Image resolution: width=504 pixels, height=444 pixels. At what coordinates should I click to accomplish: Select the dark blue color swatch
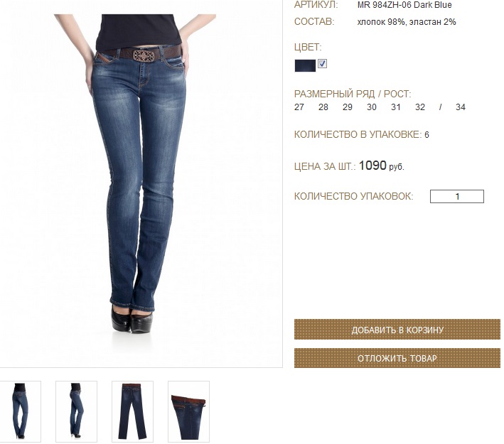click(305, 65)
